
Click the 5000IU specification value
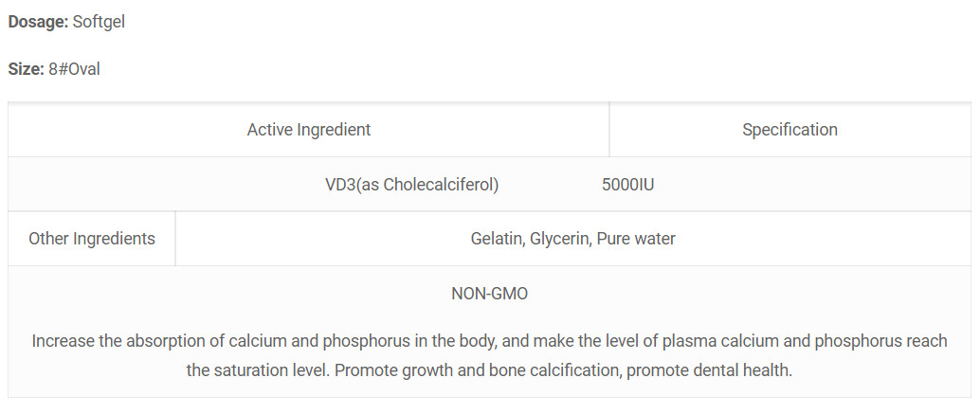click(628, 185)
